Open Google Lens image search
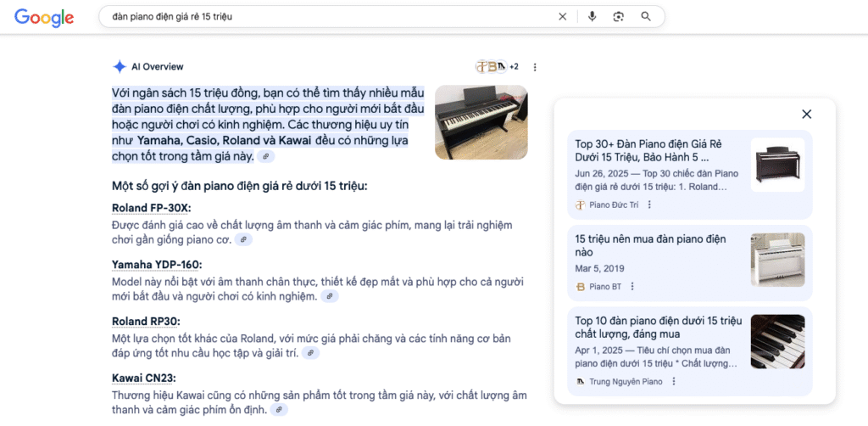The image size is (868, 426). (619, 16)
